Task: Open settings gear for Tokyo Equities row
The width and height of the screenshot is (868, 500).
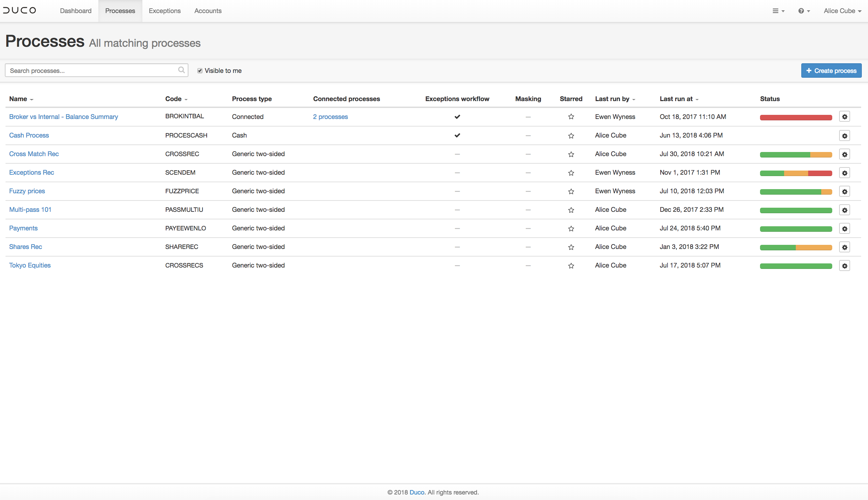Action: pyautogui.click(x=845, y=265)
